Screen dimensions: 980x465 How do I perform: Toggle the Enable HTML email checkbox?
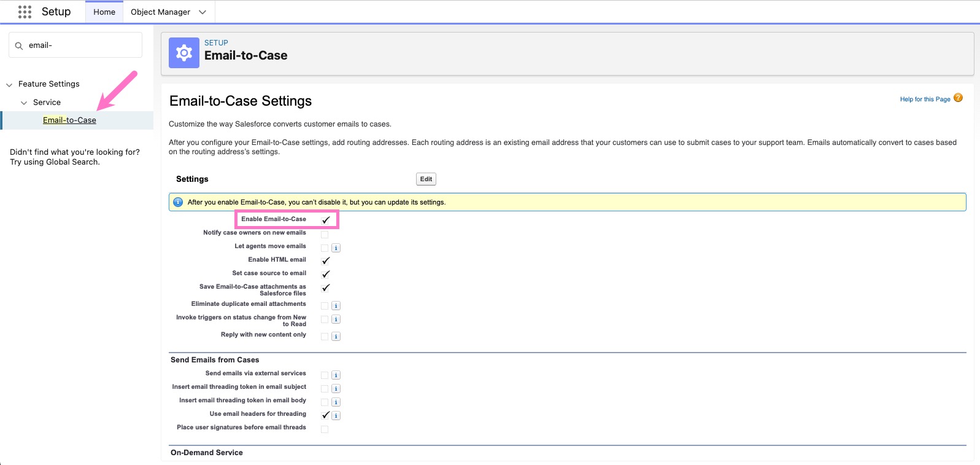click(325, 260)
